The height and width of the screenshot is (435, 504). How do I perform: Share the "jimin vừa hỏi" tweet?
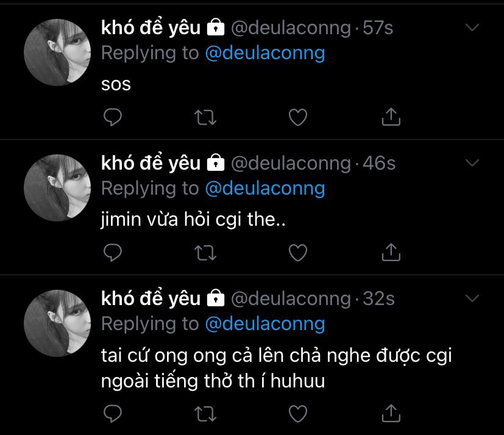point(391,252)
